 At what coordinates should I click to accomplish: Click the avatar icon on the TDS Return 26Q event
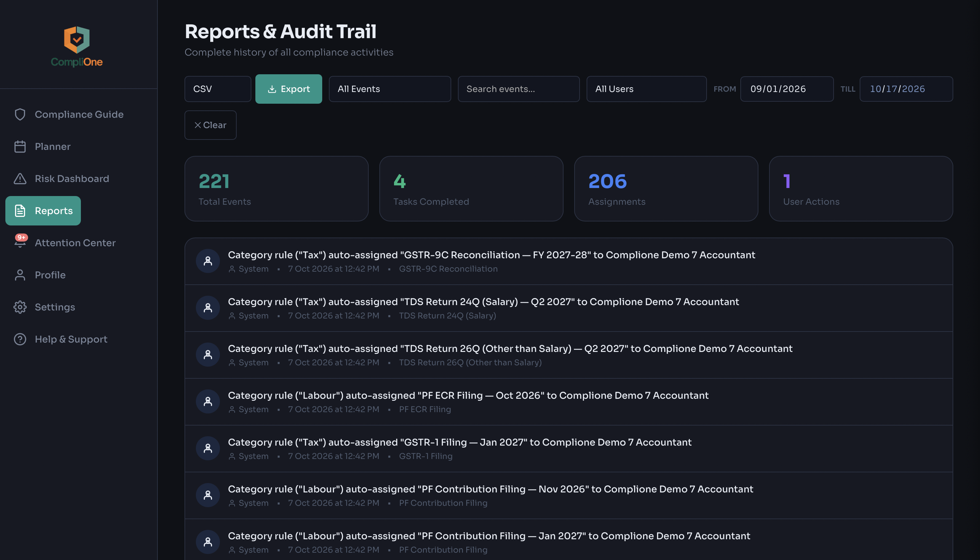208,355
